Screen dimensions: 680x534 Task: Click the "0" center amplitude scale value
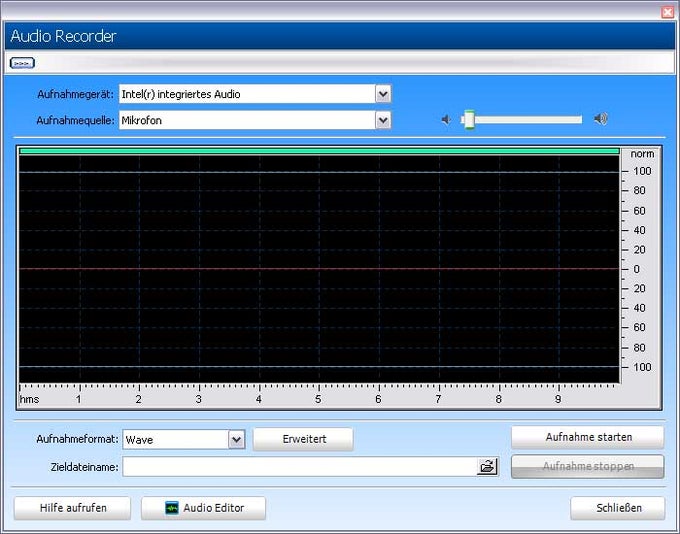(x=636, y=269)
